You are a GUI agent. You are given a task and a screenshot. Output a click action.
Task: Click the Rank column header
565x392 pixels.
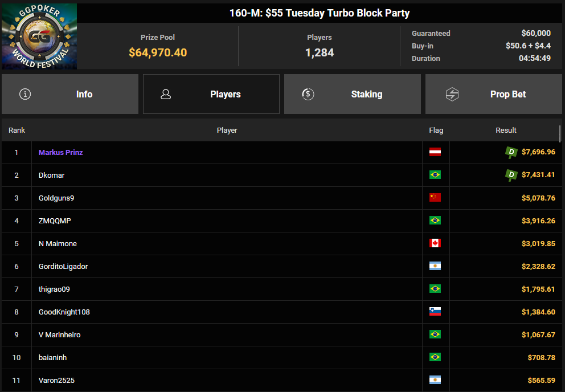click(x=17, y=130)
